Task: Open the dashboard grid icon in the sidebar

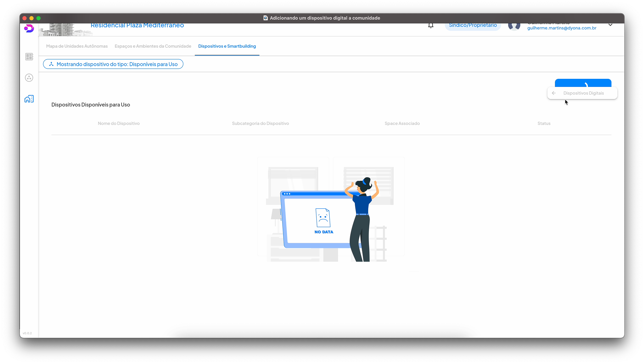Action: (29, 57)
